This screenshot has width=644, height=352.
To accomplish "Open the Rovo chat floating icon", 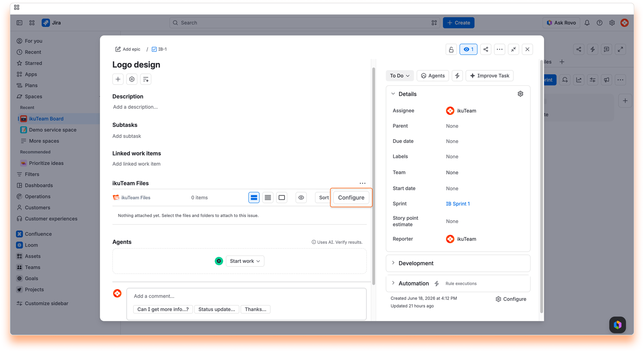I will click(618, 325).
